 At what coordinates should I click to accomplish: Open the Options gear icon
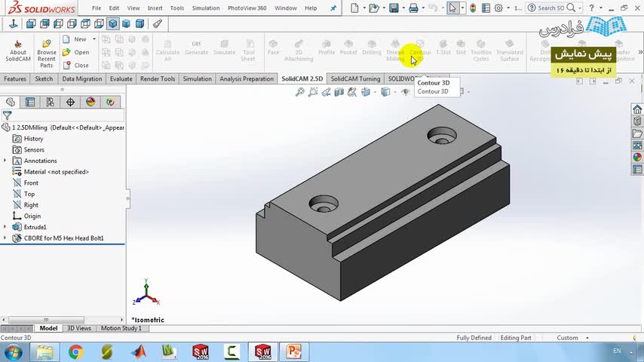[x=498, y=8]
